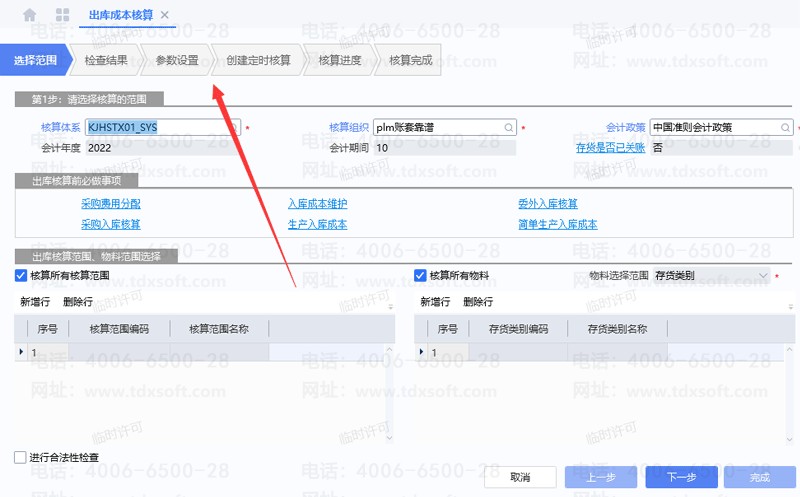800x497 pixels.
Task: Click the row indicator arrow in left grid
Action: [x=22, y=352]
